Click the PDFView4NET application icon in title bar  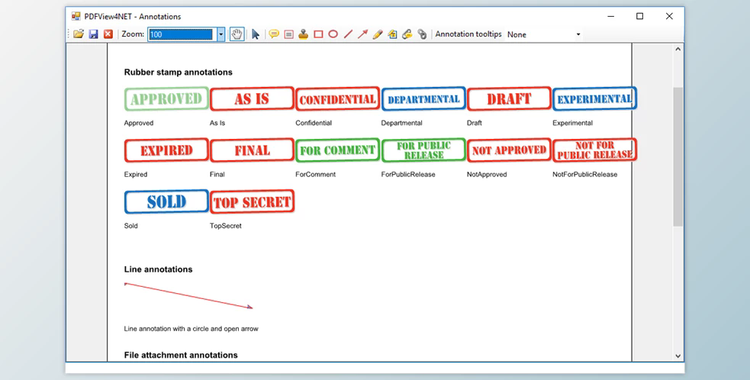click(76, 16)
